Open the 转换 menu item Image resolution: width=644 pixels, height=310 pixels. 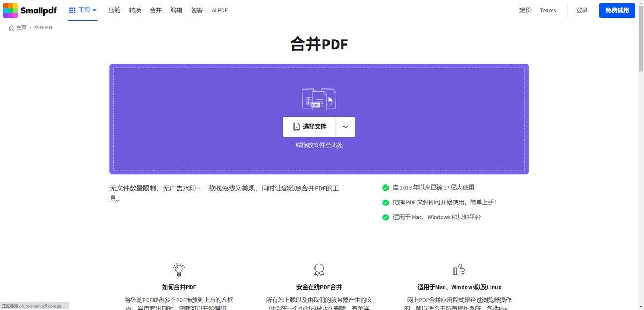pyautogui.click(x=135, y=10)
